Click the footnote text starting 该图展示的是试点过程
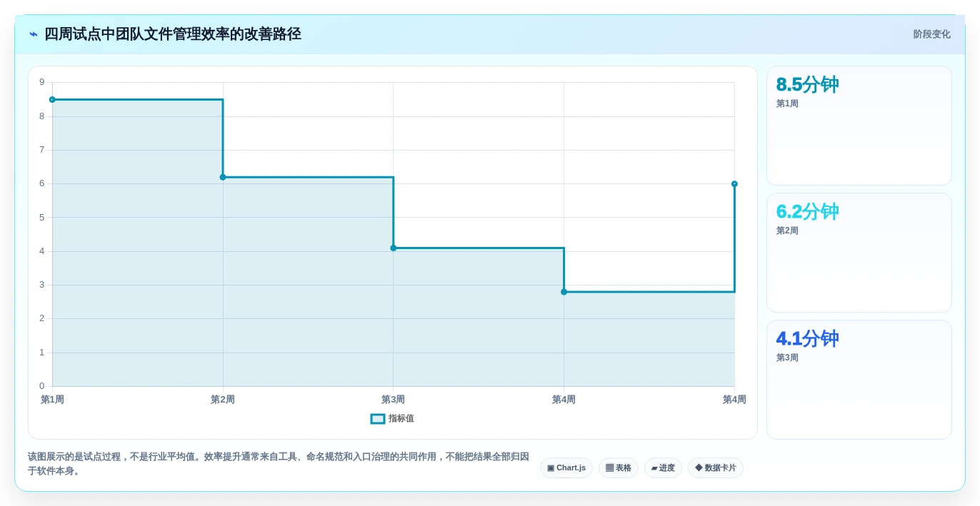 (279, 464)
